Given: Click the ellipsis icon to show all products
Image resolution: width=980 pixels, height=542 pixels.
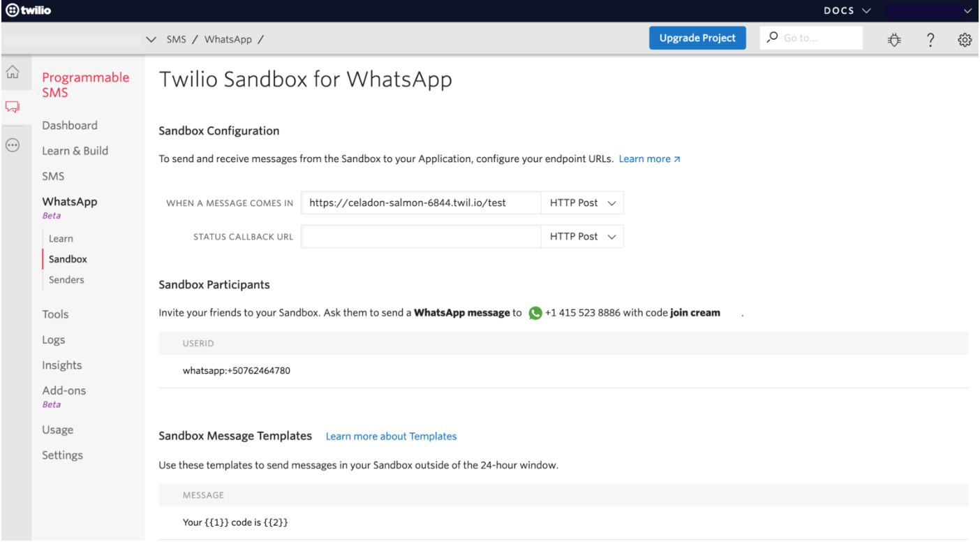Looking at the screenshot, I should pos(12,145).
